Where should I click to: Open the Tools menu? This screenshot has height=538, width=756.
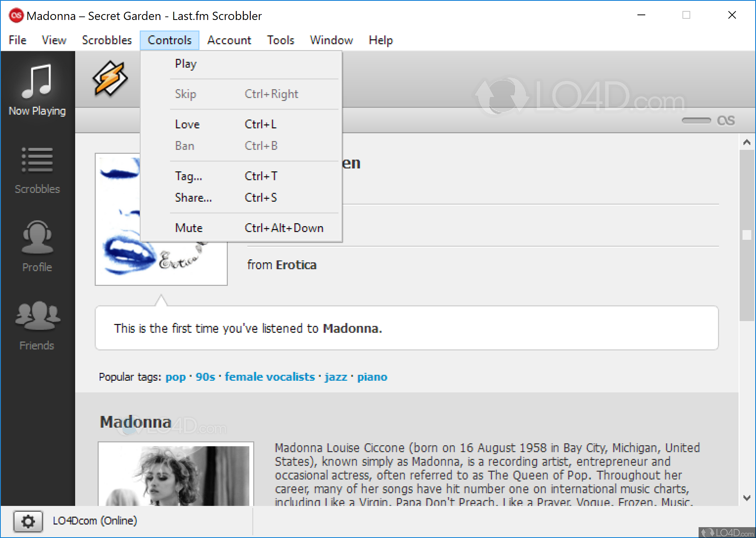tap(280, 40)
